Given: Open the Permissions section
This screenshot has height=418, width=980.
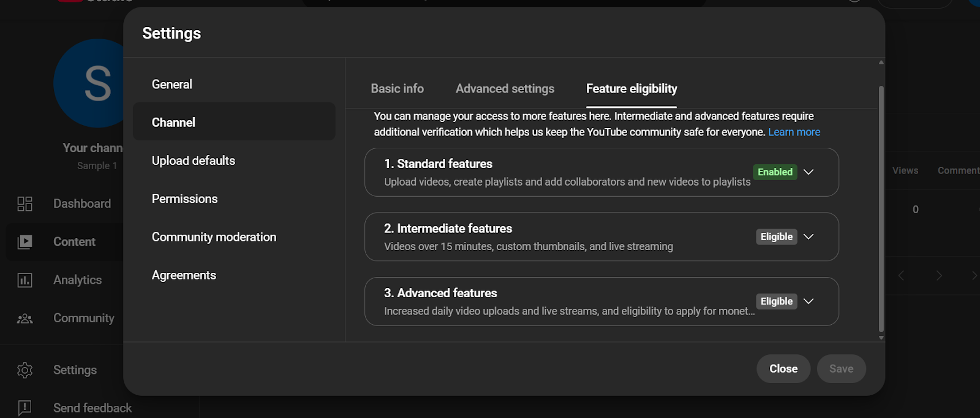Looking at the screenshot, I should [x=234, y=199].
